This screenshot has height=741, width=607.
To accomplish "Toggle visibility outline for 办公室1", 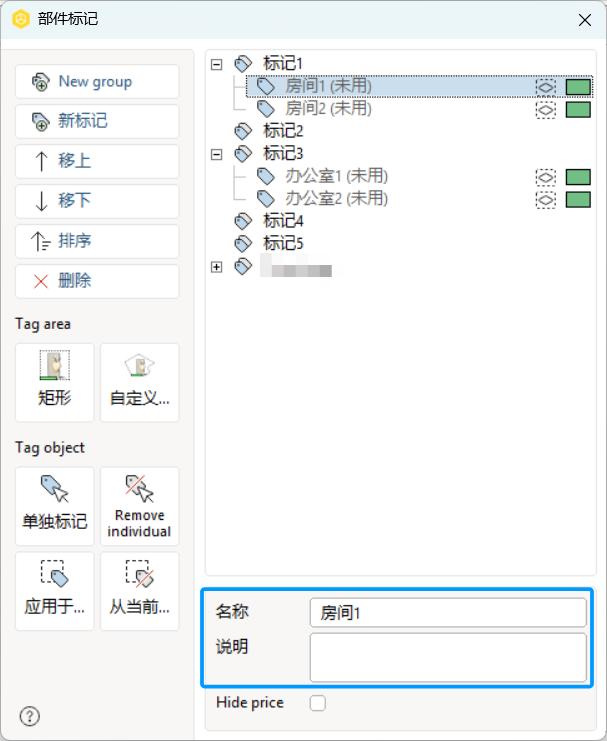I will [x=546, y=177].
